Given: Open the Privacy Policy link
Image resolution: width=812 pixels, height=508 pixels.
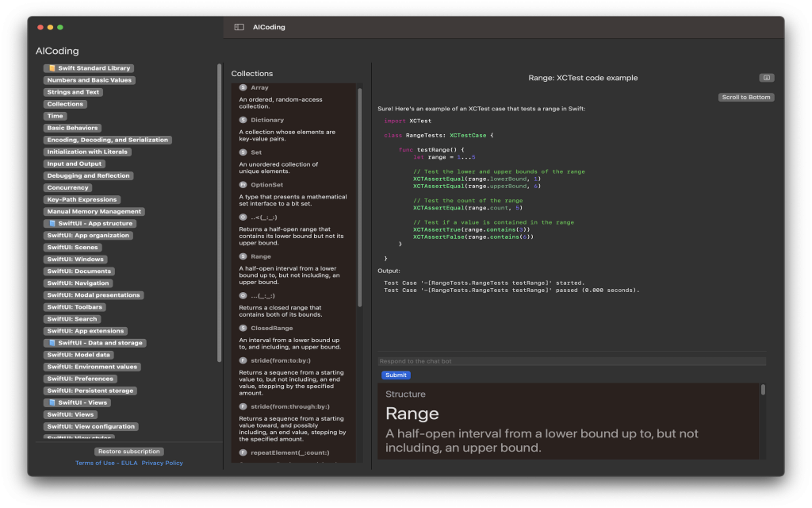Looking at the screenshot, I should (x=162, y=463).
